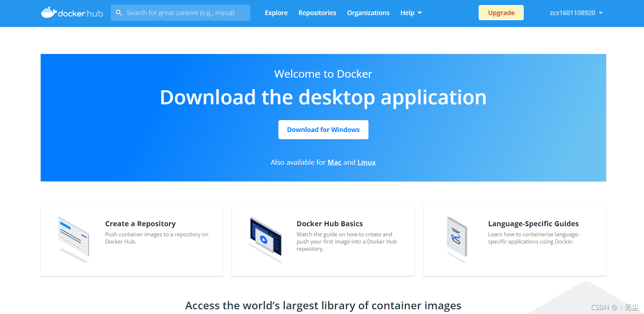Image resolution: width=644 pixels, height=314 pixels.
Task: Go to Repositories
Action: pos(317,13)
